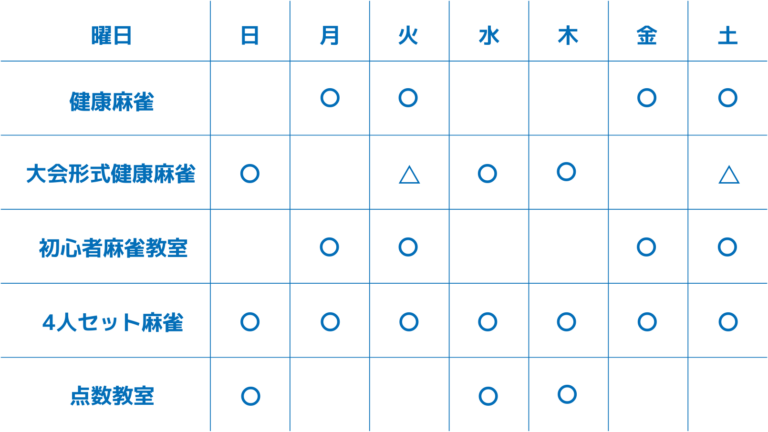Click the circle for 大会形式健康麻雀 on Thursday (木)
Screen dimensions: 768x432
[x=567, y=171]
